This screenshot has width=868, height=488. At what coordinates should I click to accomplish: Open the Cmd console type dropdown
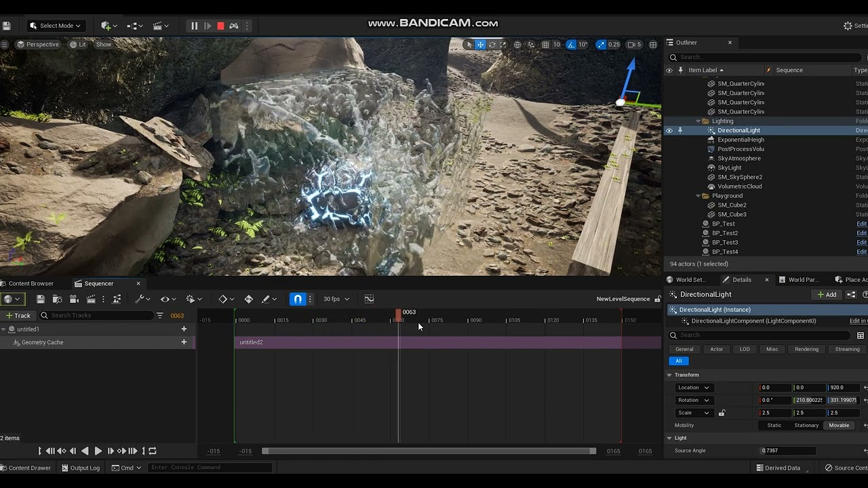point(127,468)
